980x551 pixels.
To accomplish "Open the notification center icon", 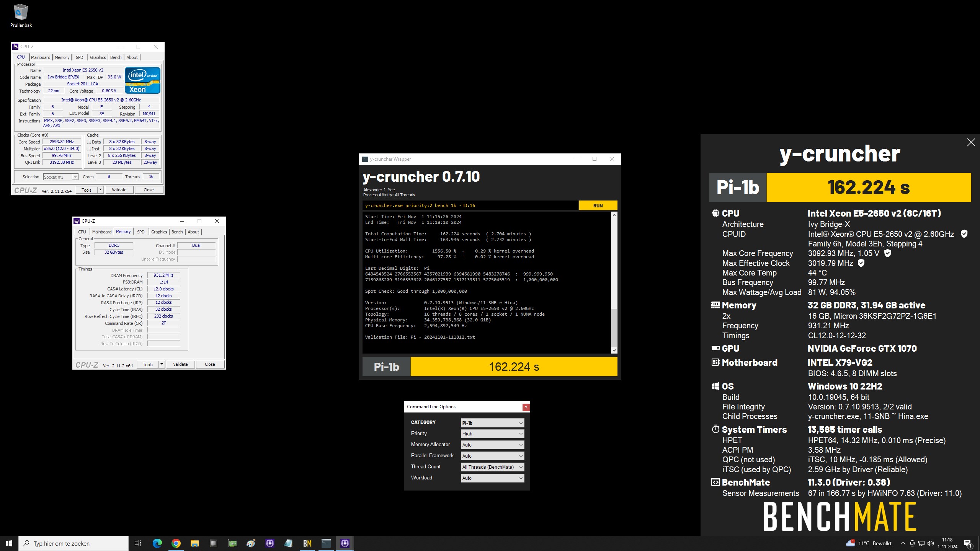I will click(x=968, y=543).
